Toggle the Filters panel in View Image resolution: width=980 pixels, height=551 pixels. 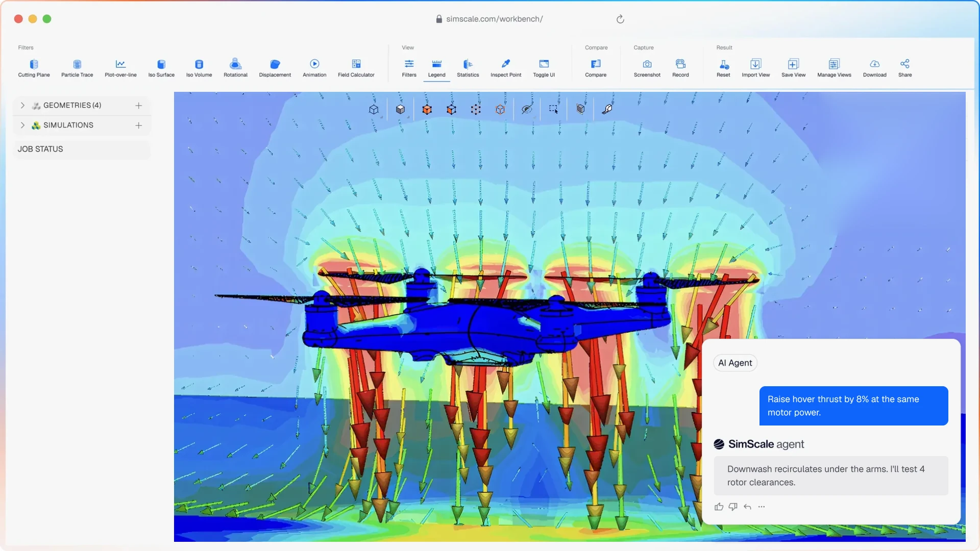(409, 68)
